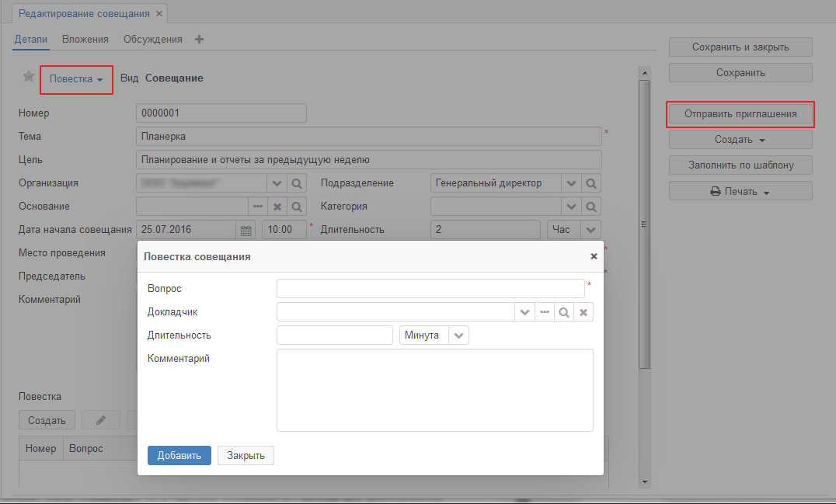This screenshot has width=836, height=504.
Task: Click the Номер field 0000001
Action: point(221,113)
